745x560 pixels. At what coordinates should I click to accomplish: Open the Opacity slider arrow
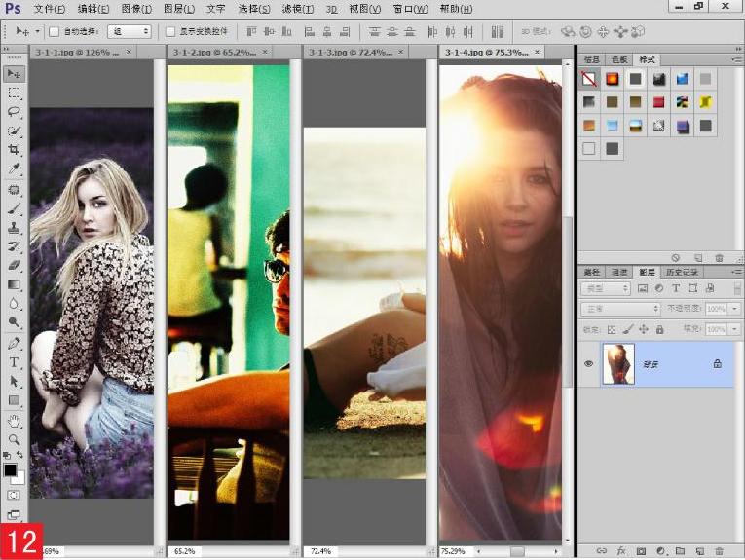(x=734, y=309)
